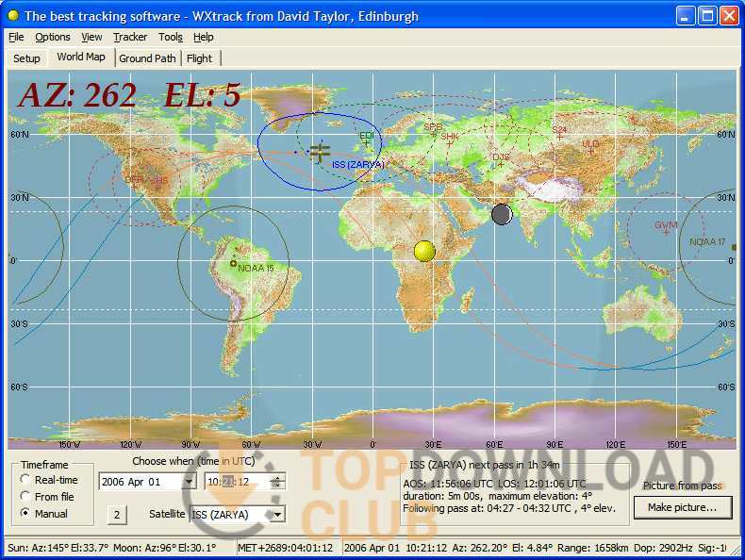Open the date picker dropdown arrow
Viewport: 745px width, 560px height.
pos(190,482)
